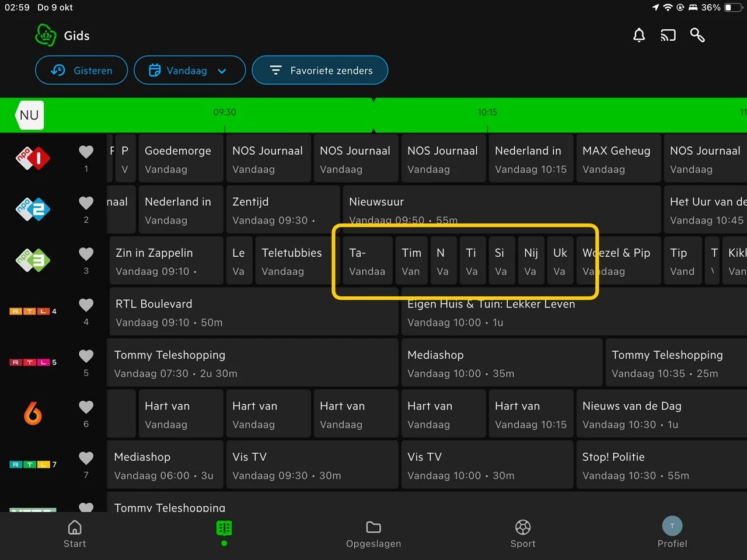Open Nieuwsuur program on NPO 2
747x560 pixels.
coord(502,209)
